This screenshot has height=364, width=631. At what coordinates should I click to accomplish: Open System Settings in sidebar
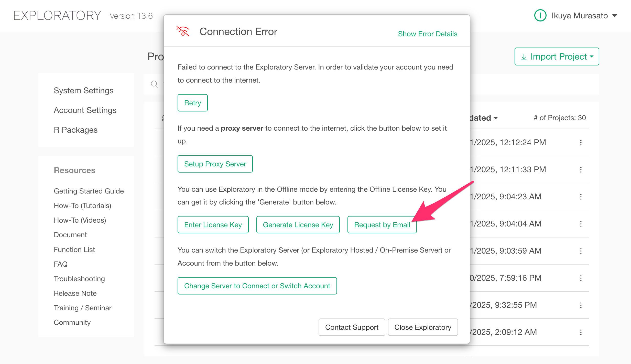83,90
